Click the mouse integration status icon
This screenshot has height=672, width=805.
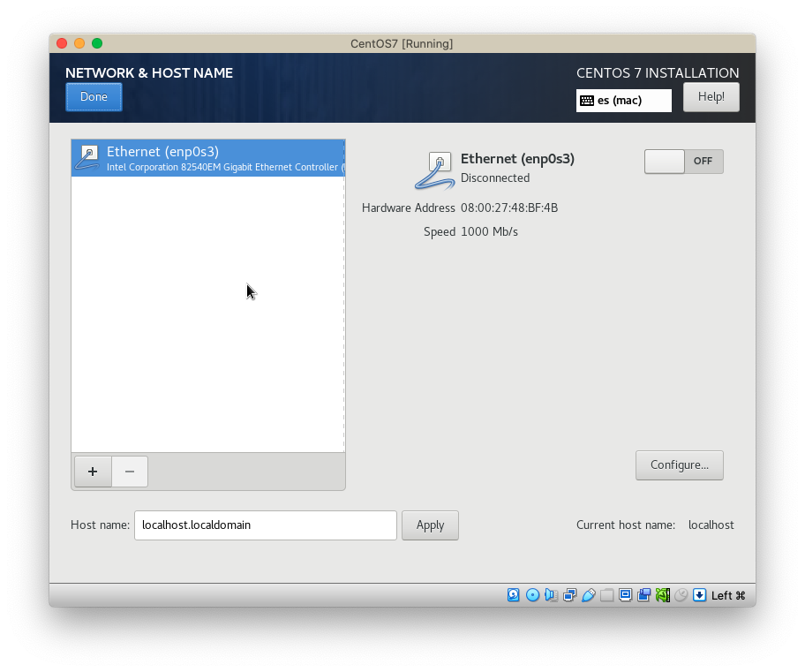point(681,595)
